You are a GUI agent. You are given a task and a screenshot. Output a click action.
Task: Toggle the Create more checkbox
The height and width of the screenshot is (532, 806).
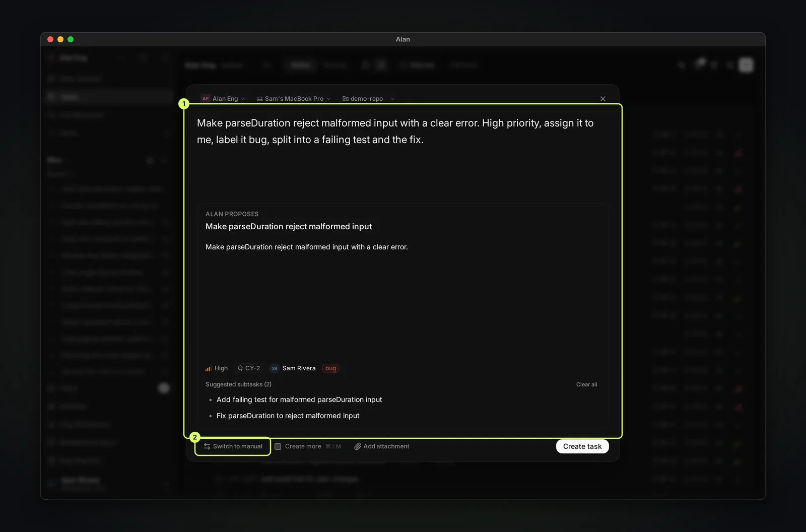278,446
